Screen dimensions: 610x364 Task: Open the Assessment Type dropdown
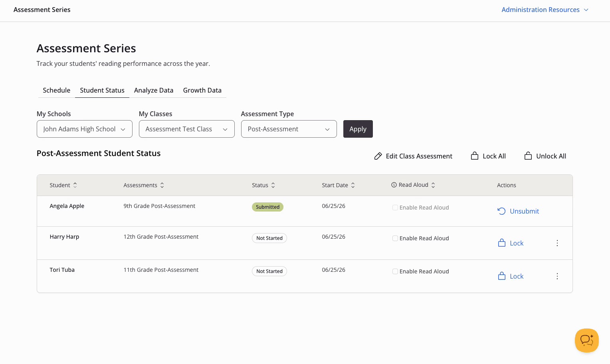tap(289, 129)
